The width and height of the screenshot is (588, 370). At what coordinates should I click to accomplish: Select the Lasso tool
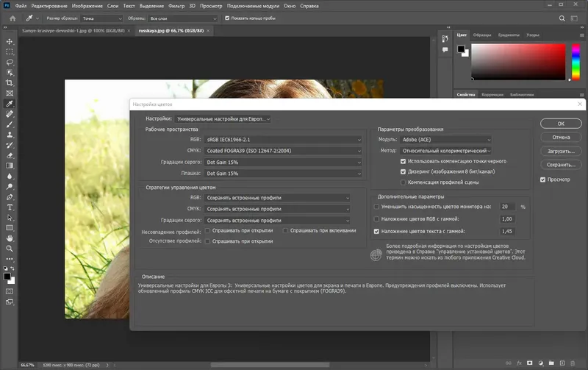click(x=10, y=63)
